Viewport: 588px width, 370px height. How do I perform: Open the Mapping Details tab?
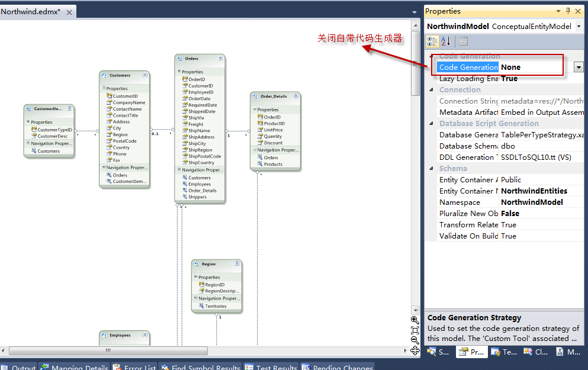pyautogui.click(x=75, y=366)
